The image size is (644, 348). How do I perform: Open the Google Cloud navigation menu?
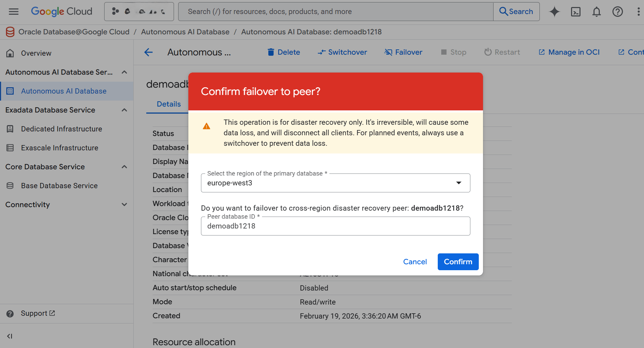coord(13,11)
